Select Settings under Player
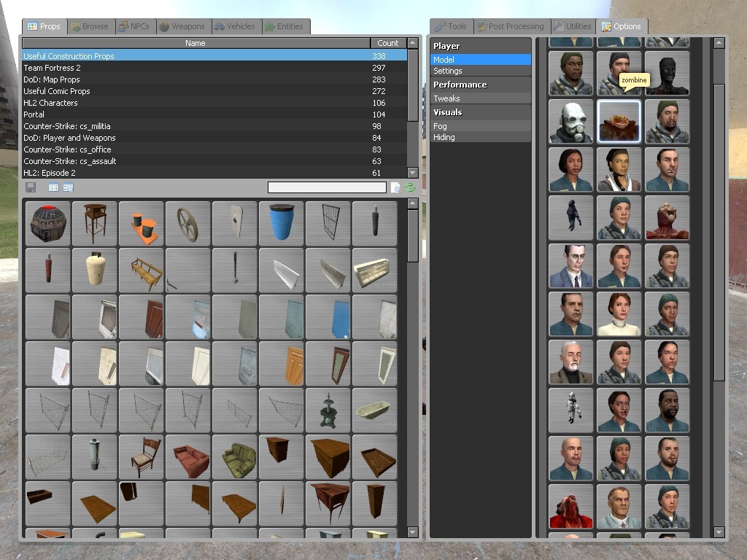The image size is (747, 560). click(x=480, y=71)
